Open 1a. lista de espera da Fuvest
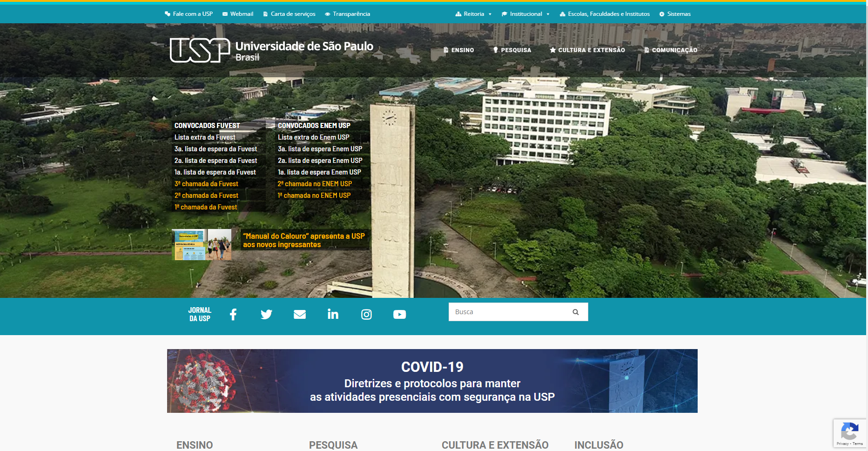 coord(215,172)
